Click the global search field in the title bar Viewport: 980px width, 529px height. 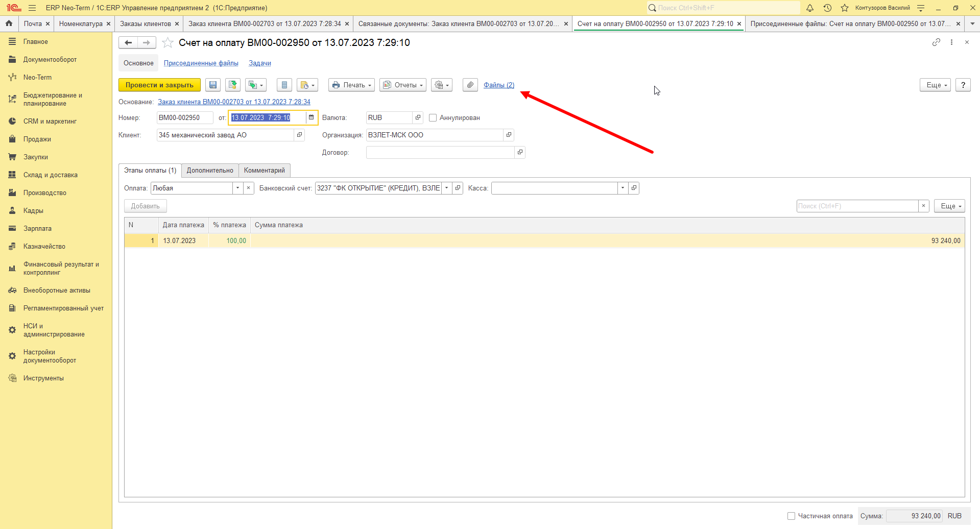click(x=723, y=8)
